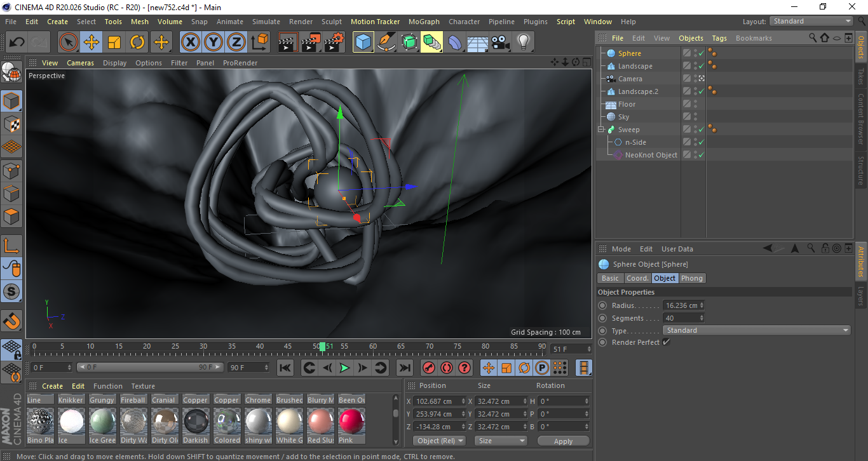Screen dimensions: 868x461
Task: Select Polygons mode in the left toolbar
Action: click(11, 217)
